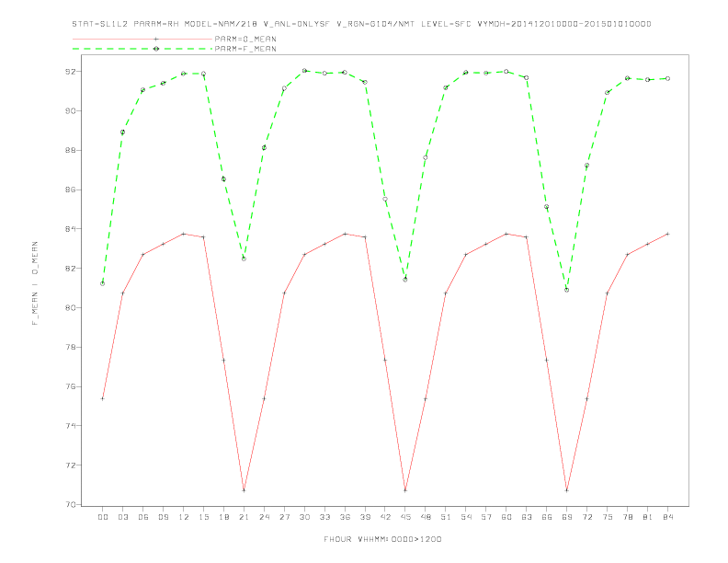The height and width of the screenshot is (563, 728).
Task: Click x-axis forecast hour label 39
Action: click(365, 517)
